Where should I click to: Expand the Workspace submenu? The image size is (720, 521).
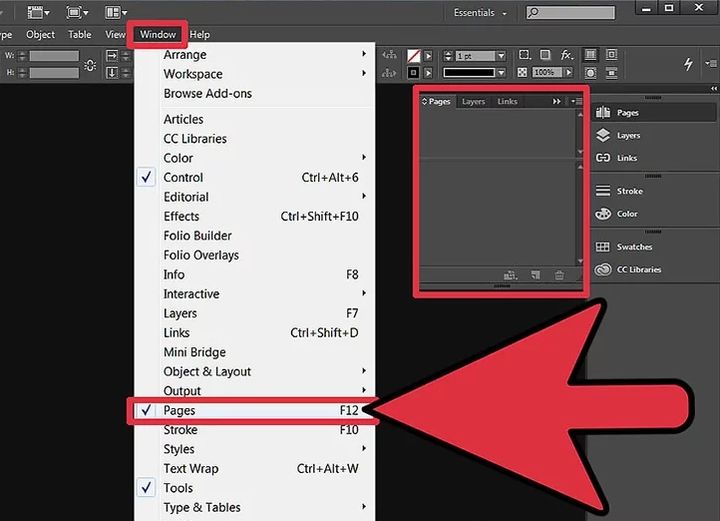click(x=255, y=74)
